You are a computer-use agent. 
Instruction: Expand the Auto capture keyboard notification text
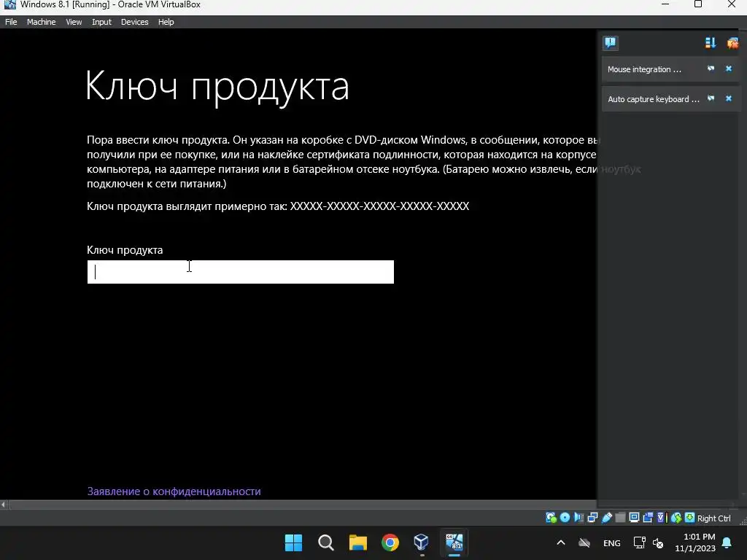coord(653,99)
